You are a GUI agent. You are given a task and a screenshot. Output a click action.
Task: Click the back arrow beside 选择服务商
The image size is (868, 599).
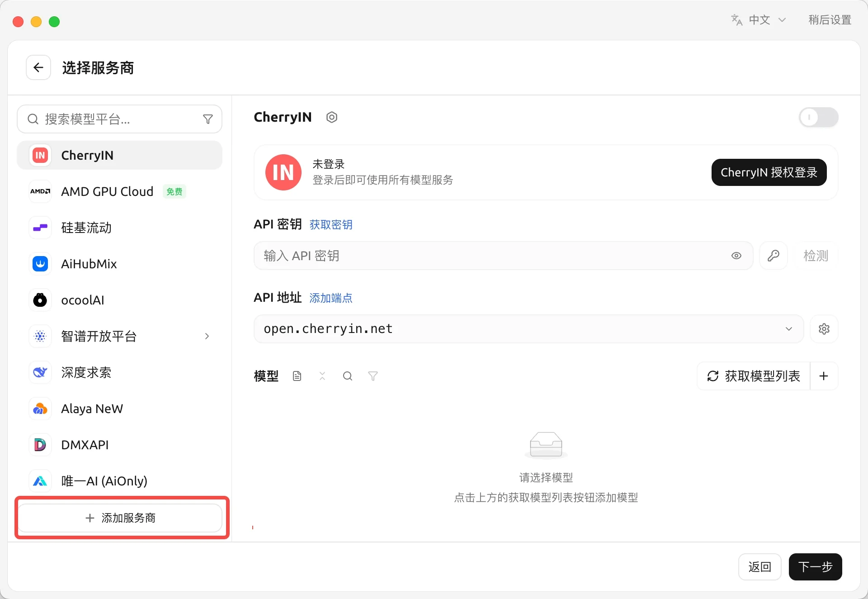[38, 67]
